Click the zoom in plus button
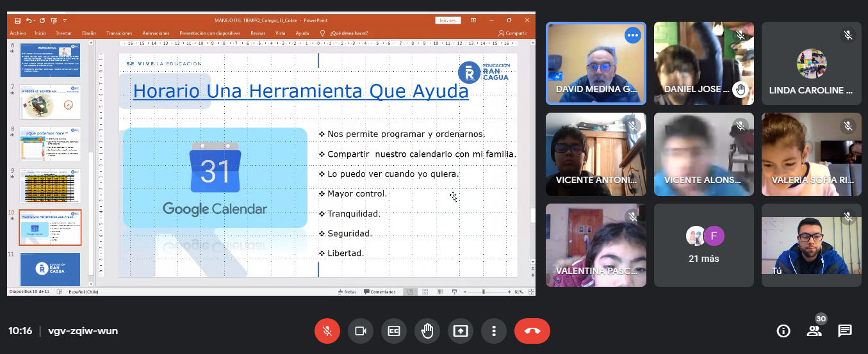Screen dimensions: 868x354 tap(510, 292)
